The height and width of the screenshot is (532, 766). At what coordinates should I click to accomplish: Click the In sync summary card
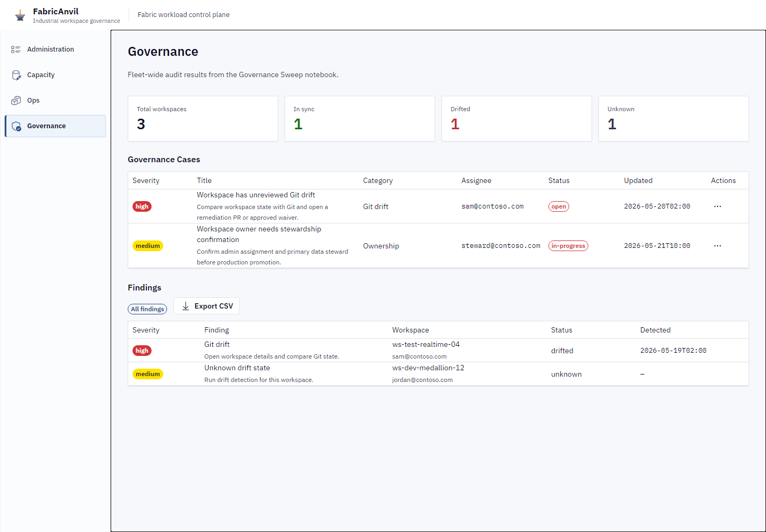[360, 119]
